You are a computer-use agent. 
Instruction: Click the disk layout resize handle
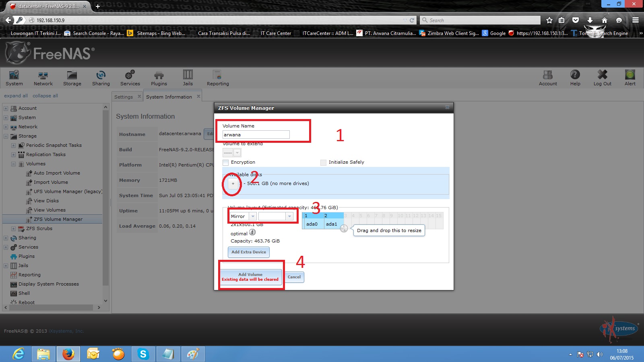coord(344,228)
